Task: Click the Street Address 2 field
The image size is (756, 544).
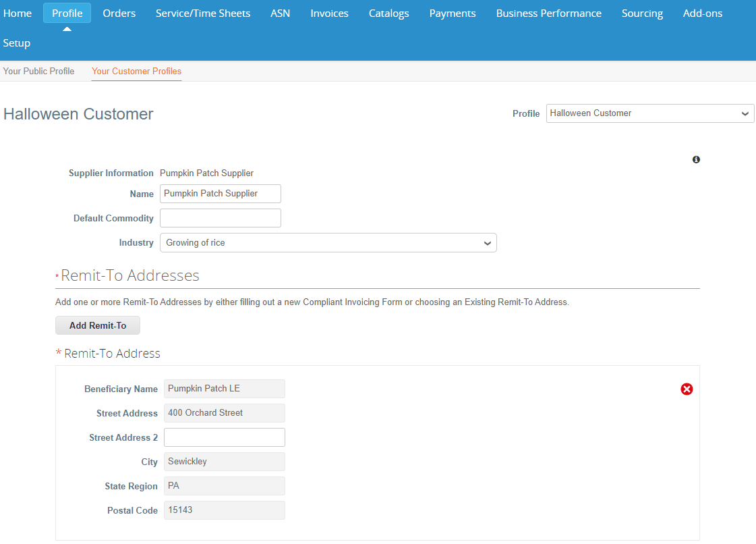Action: point(224,437)
